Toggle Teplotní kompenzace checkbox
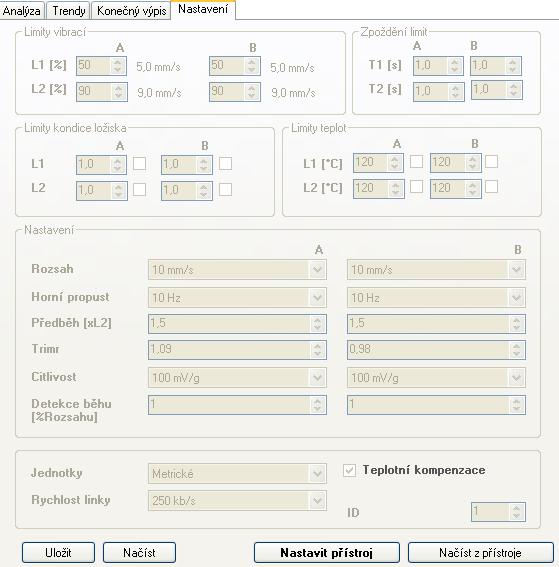The height and width of the screenshot is (567, 559). coord(349,470)
